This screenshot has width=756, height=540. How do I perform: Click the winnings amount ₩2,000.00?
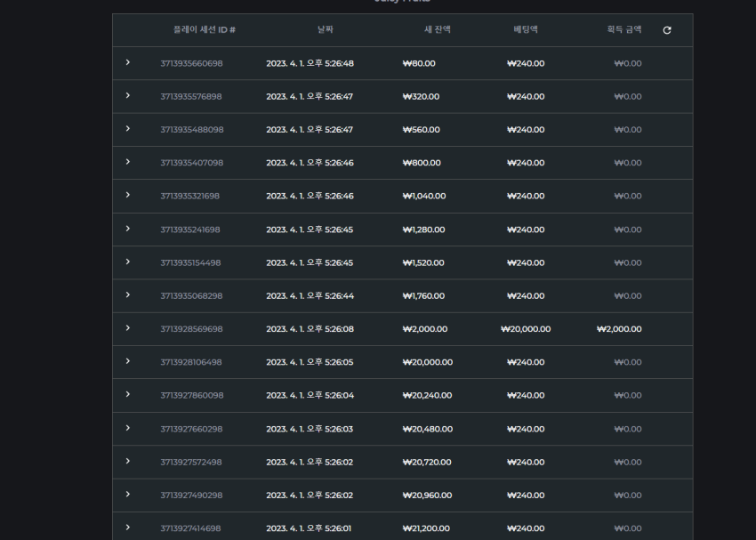coord(619,329)
